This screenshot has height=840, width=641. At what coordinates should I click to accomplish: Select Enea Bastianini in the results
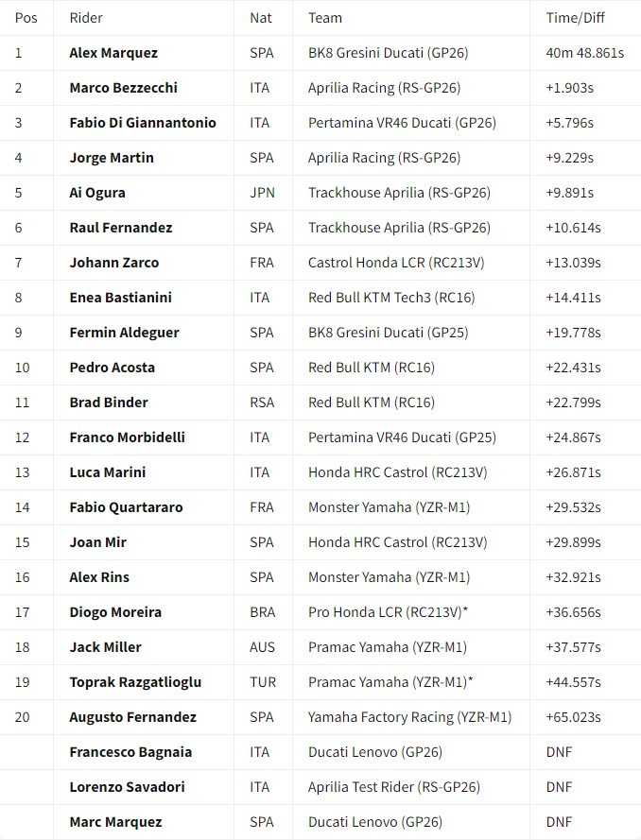pos(120,298)
